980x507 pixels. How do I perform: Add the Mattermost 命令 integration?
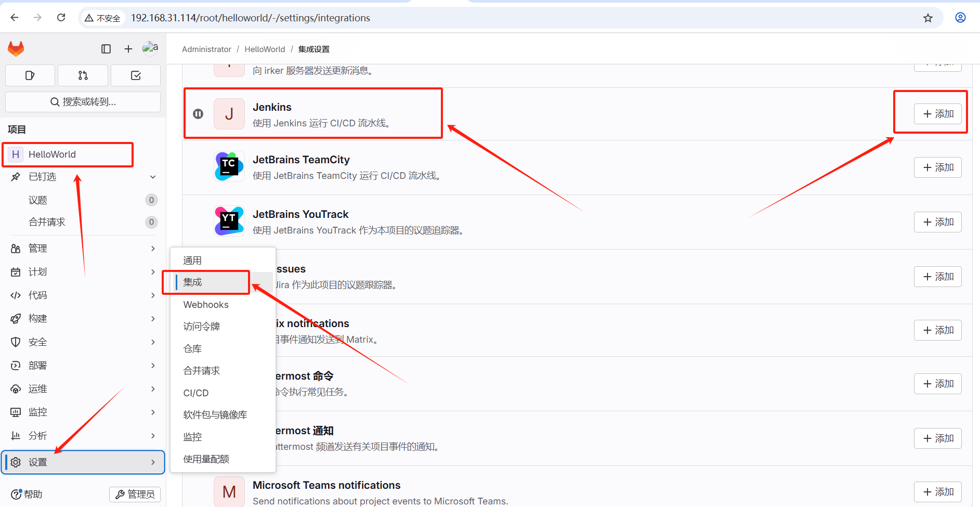pos(938,384)
